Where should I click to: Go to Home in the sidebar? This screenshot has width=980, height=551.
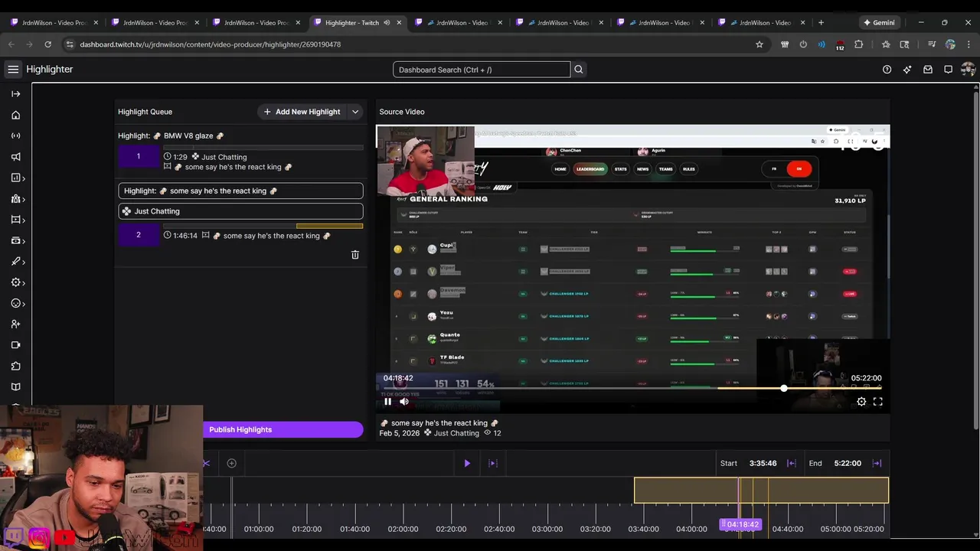point(15,115)
